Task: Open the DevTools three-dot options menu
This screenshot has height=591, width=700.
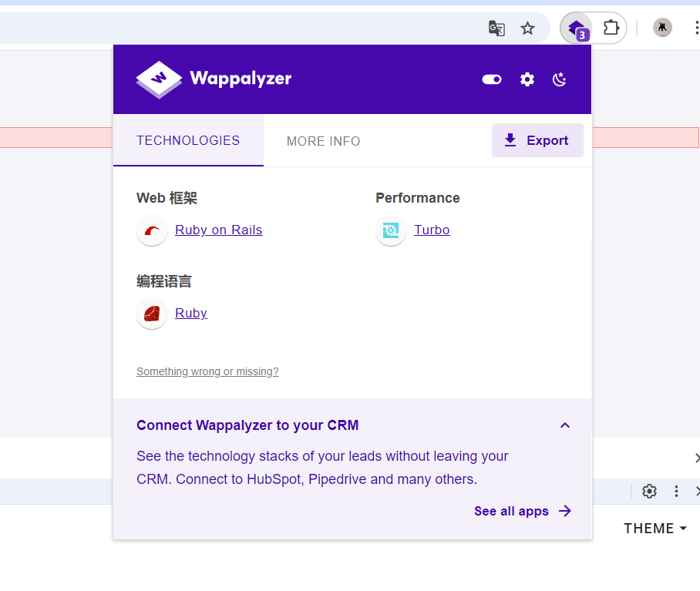Action: (676, 491)
